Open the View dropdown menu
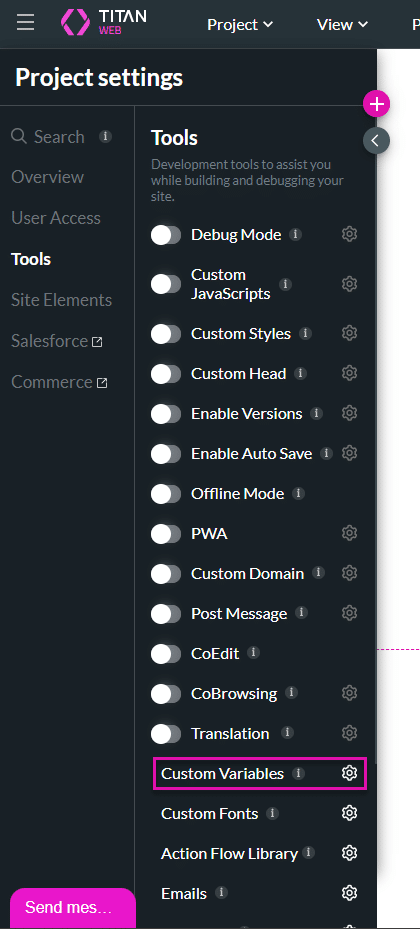The image size is (420, 929). pyautogui.click(x=342, y=24)
